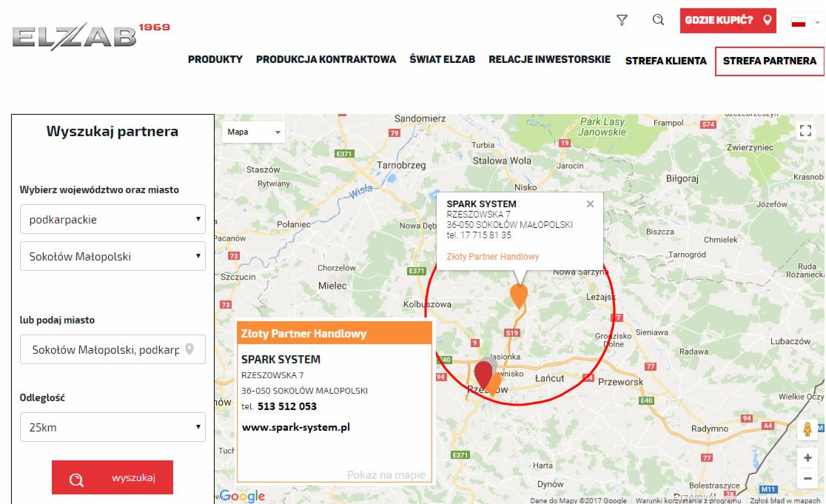Switch to STREFA KLIENTA section

665,59
